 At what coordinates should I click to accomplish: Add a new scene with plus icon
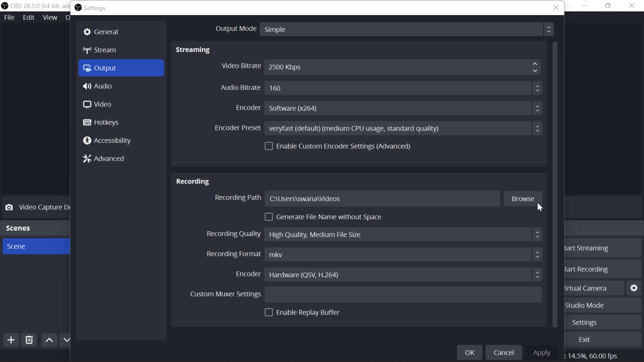11,340
